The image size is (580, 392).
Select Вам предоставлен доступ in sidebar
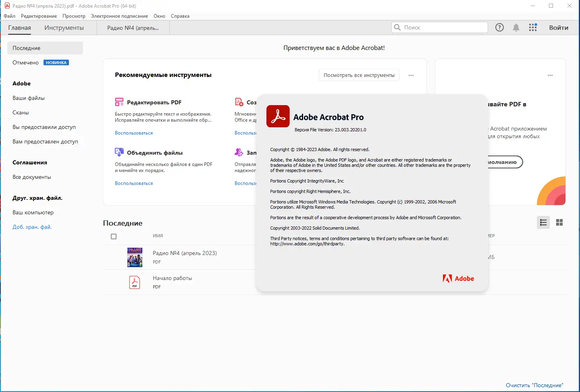[x=45, y=141]
